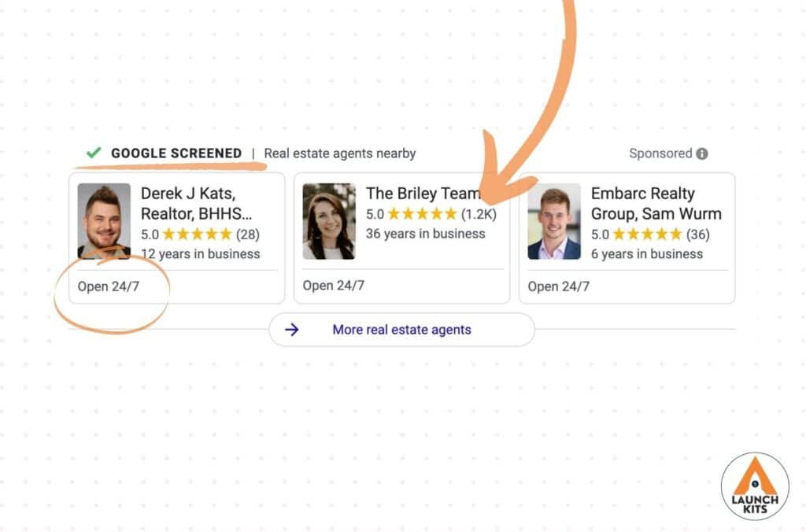Open Embarc Realty Group profile photo
Viewport: 806px width, 532px height.
[x=554, y=221]
